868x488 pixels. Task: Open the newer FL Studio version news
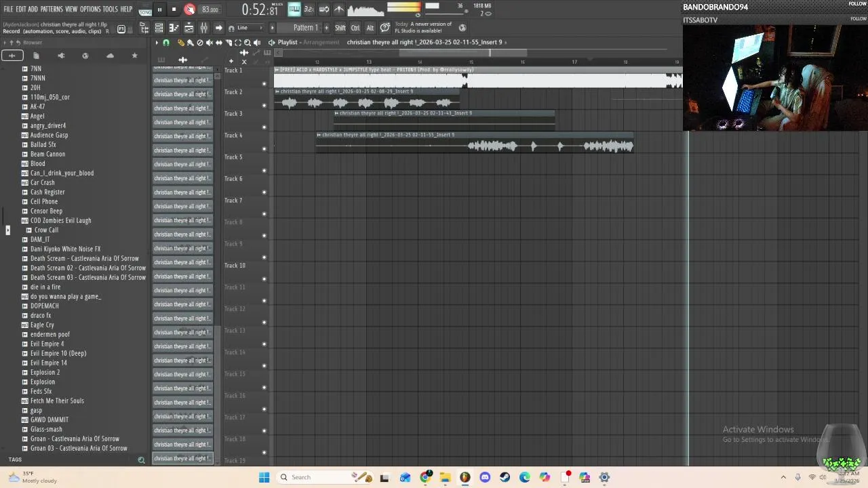[425, 28]
